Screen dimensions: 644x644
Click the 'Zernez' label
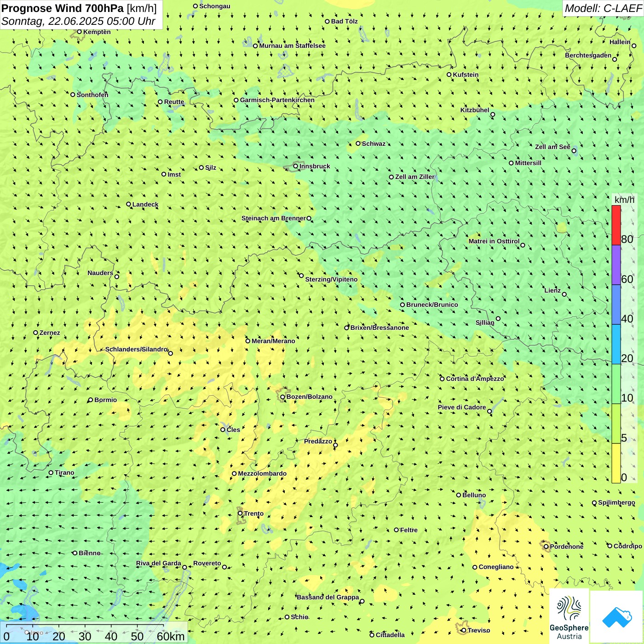(x=50, y=333)
